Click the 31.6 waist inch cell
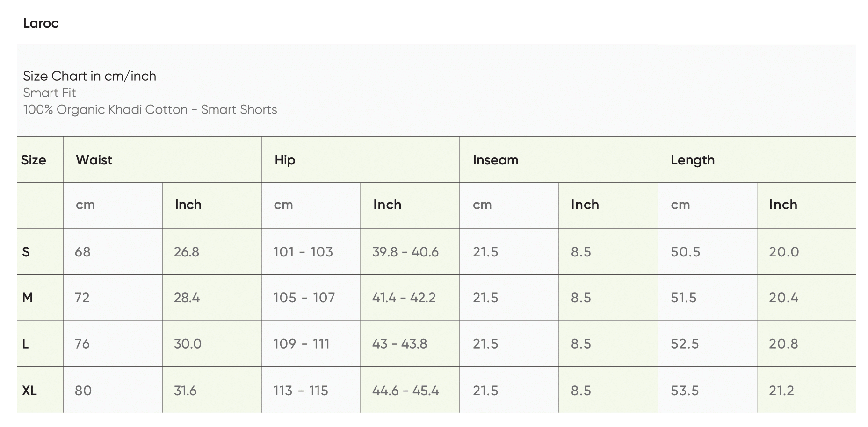The height and width of the screenshot is (427, 868). click(185, 391)
